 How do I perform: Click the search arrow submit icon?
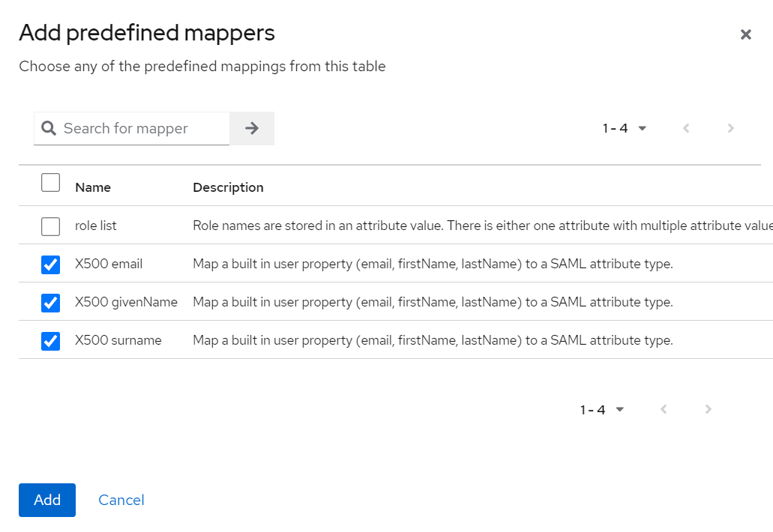[x=252, y=128]
